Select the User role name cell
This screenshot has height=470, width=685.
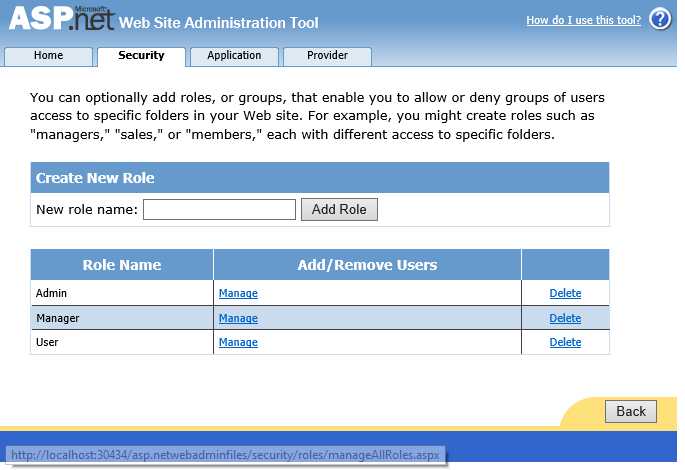click(x=122, y=342)
